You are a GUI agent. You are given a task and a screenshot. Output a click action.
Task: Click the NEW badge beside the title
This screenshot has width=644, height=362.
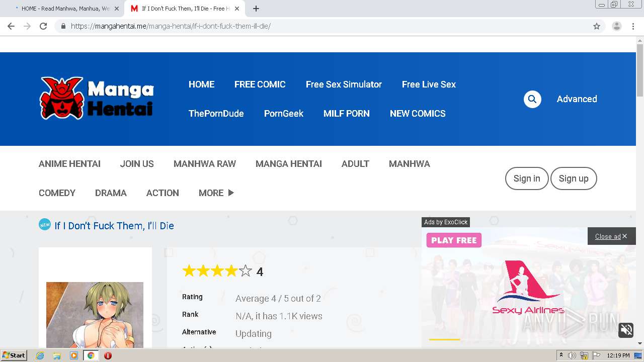click(x=45, y=224)
